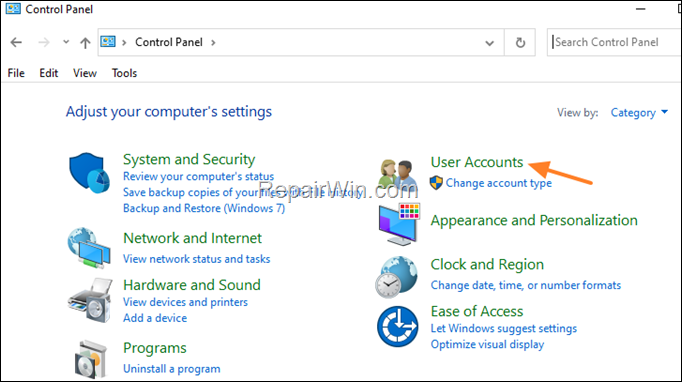The width and height of the screenshot is (682, 382).
Task: Open the File menu
Action: [16, 73]
